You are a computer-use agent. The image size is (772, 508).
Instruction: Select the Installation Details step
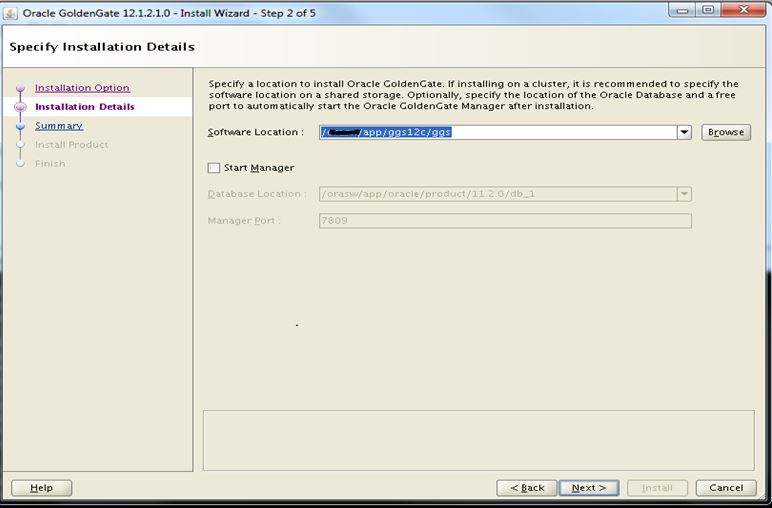(85, 107)
